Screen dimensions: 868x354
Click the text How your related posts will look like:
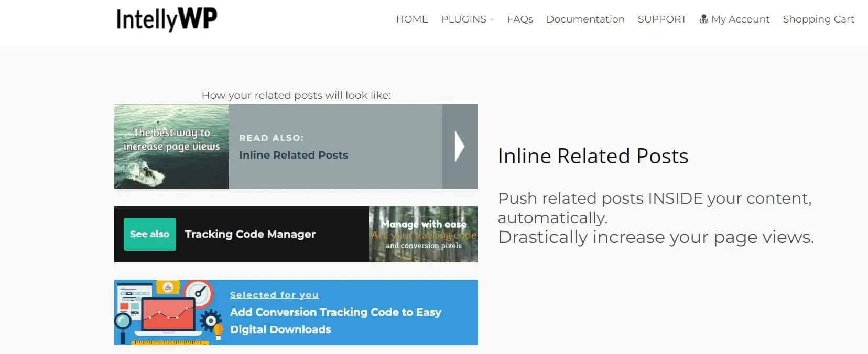pos(296,95)
